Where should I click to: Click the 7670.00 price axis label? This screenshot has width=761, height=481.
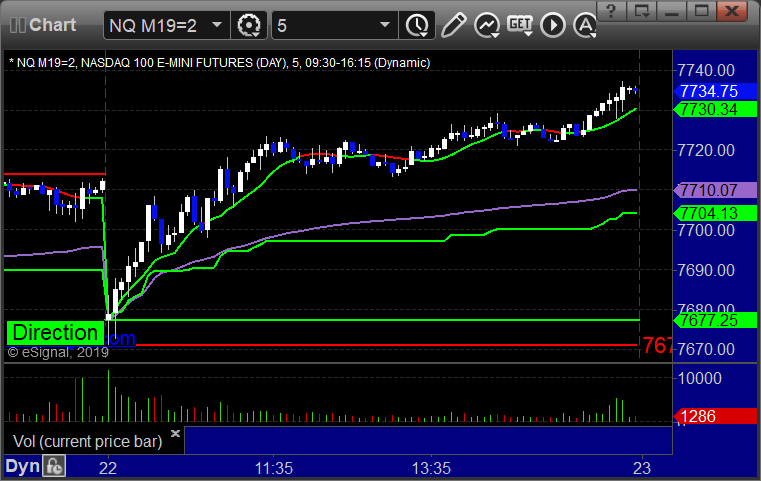click(x=706, y=349)
